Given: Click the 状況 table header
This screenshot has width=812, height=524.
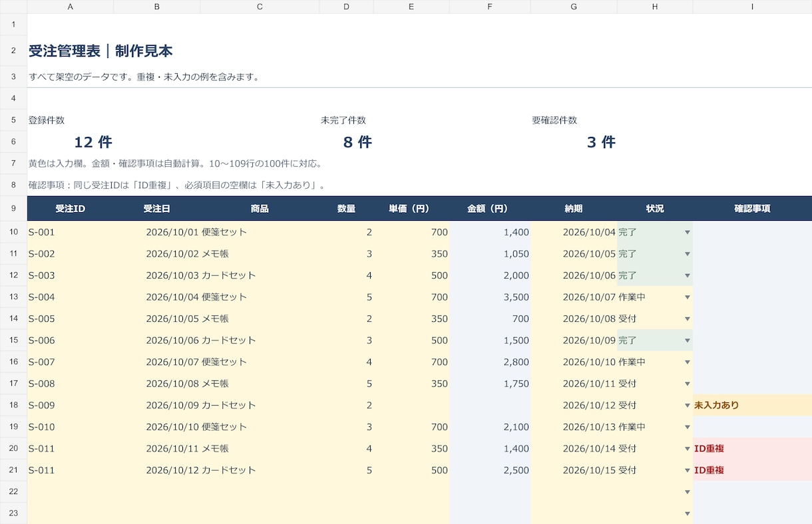Looking at the screenshot, I should pos(655,209).
